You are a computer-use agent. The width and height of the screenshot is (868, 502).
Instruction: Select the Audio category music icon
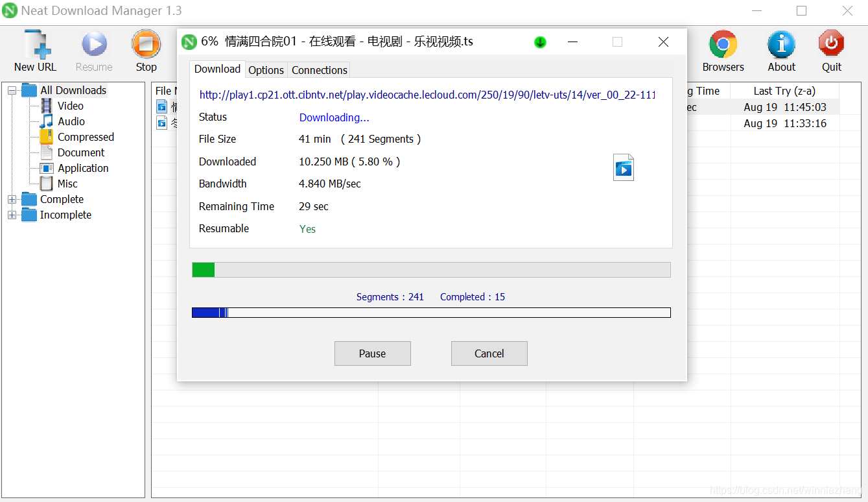tap(47, 121)
